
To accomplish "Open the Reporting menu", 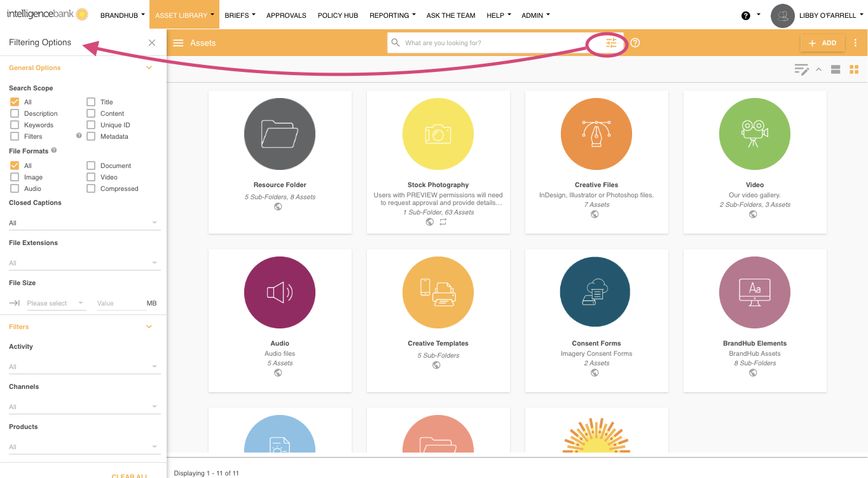I will 392,15.
